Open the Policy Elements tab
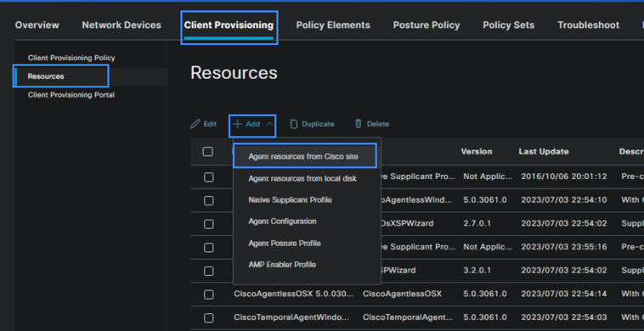 pos(333,25)
